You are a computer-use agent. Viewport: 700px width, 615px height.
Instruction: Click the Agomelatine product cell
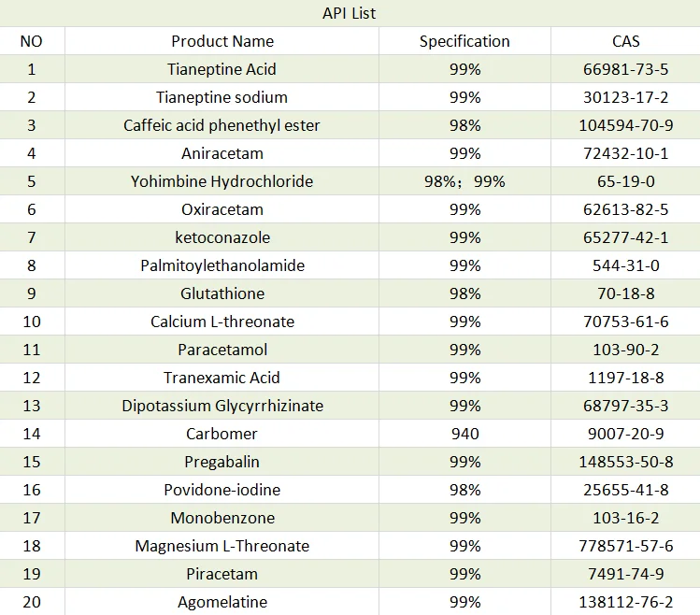[x=222, y=602]
